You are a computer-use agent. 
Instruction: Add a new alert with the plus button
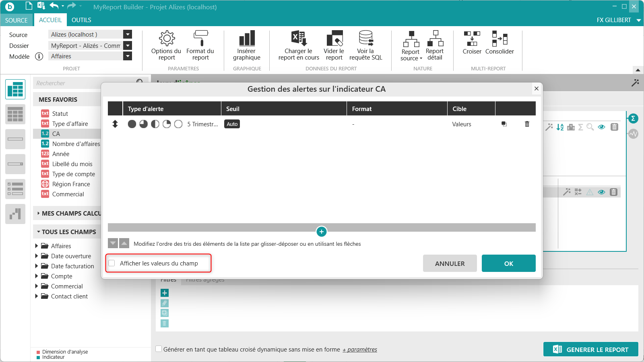(321, 232)
